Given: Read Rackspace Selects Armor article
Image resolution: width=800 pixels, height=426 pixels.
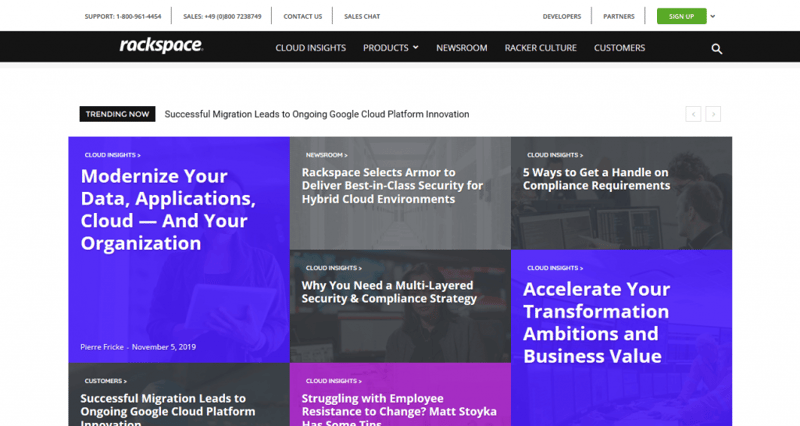Looking at the screenshot, I should coord(392,186).
